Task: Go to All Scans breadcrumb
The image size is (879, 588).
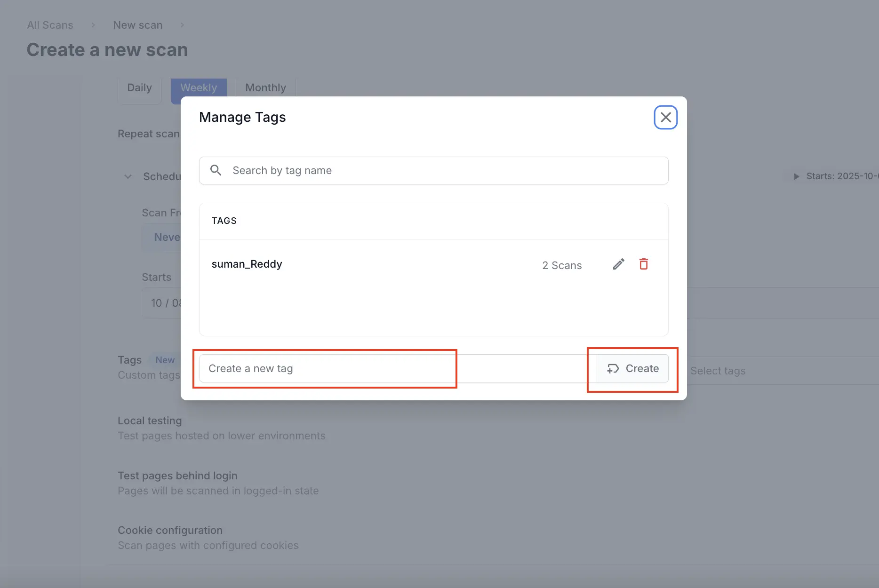Action: [x=50, y=25]
